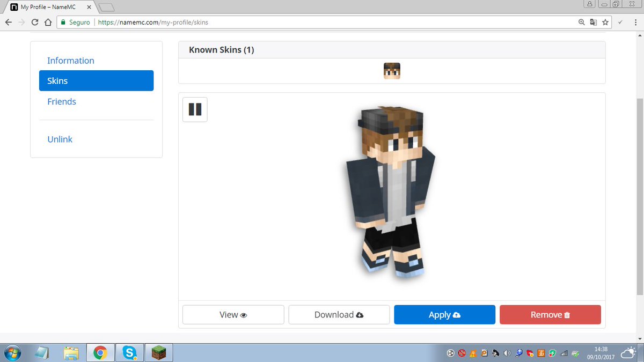644x362 pixels.
Task: Click the network signal icon in system tray
Action: click(x=563, y=353)
